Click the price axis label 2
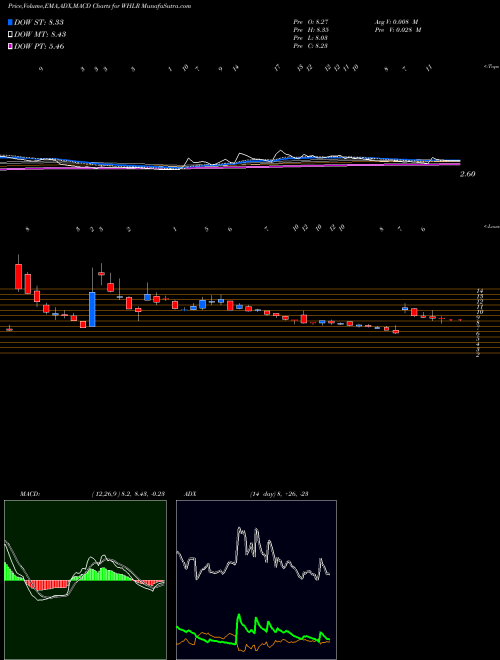Viewport: 500px width, 660px height. point(478,356)
